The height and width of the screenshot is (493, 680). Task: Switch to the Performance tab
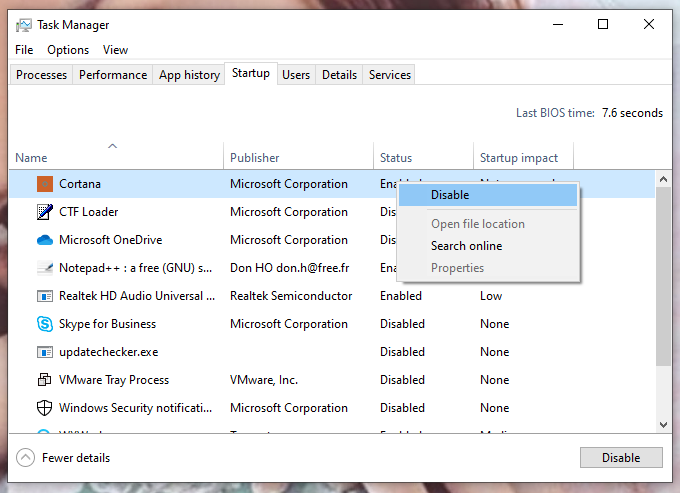click(113, 75)
